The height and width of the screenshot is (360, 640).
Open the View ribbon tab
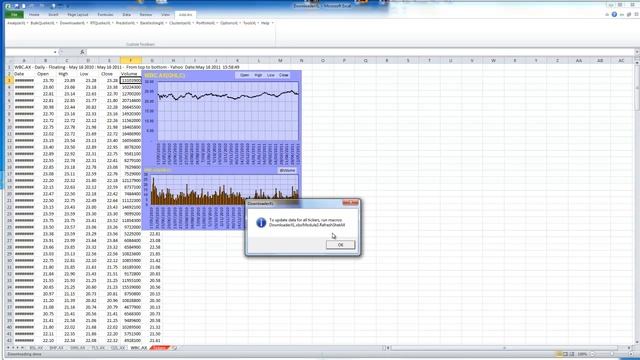(x=165, y=15)
